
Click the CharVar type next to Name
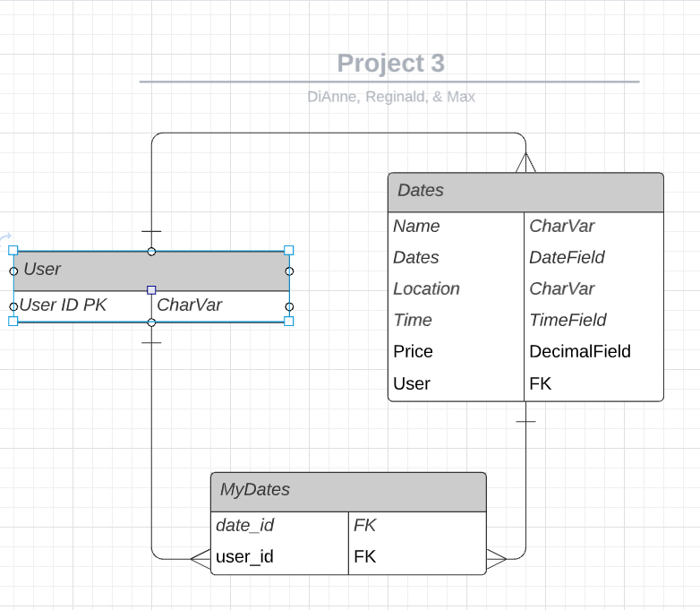pos(593,226)
